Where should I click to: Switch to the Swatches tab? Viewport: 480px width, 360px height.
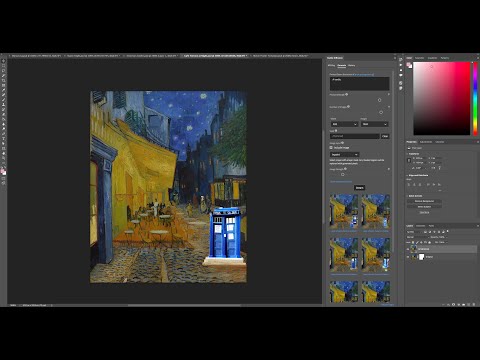(420, 58)
